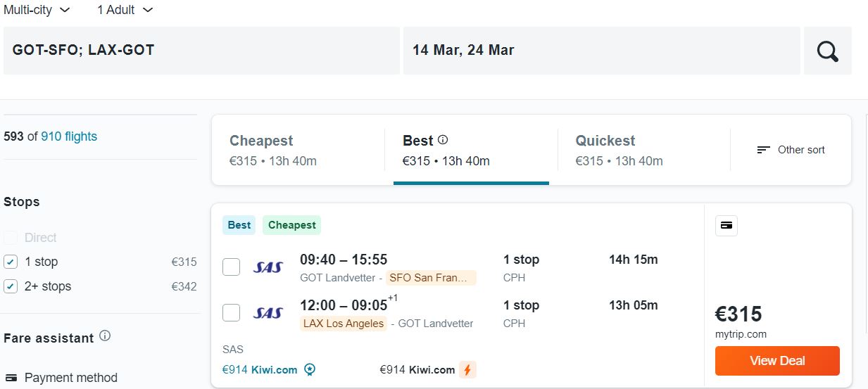This screenshot has height=389, width=868.
Task: Uncheck the 2+ stops filter
Action: tap(11, 286)
